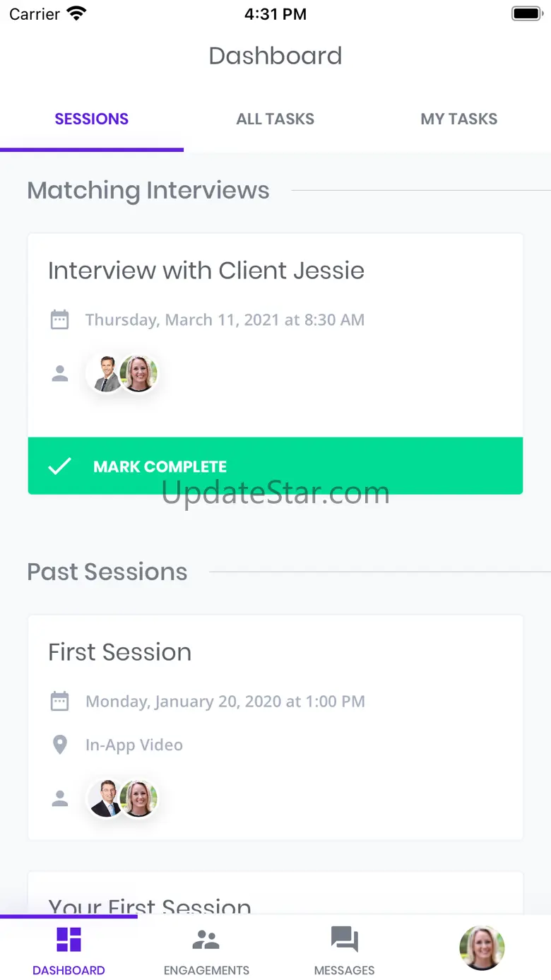Switch to the My Tasks tab
Viewport: 551px width, 980px height.
(x=458, y=119)
